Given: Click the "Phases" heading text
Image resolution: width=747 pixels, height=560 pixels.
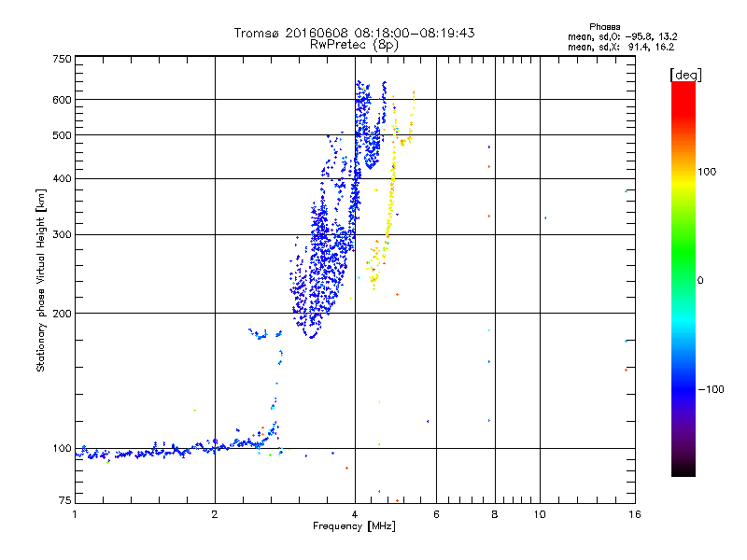Looking at the screenshot, I should tap(604, 27).
